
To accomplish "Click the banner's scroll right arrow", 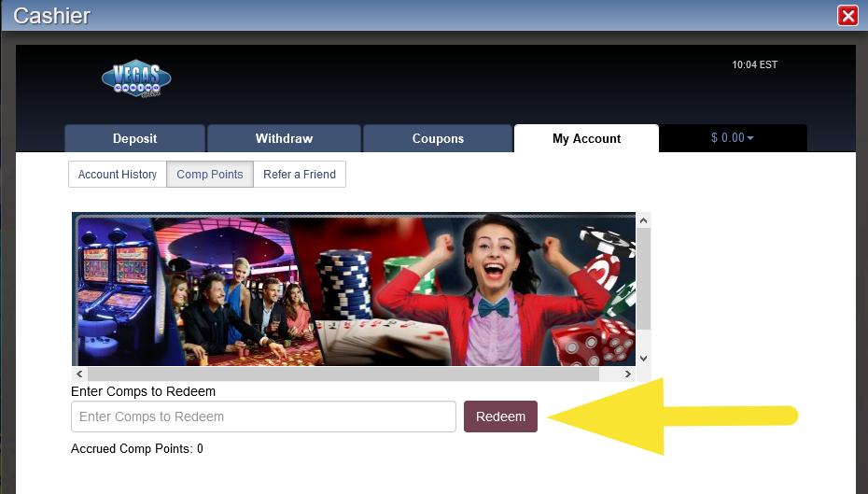I will (x=627, y=374).
